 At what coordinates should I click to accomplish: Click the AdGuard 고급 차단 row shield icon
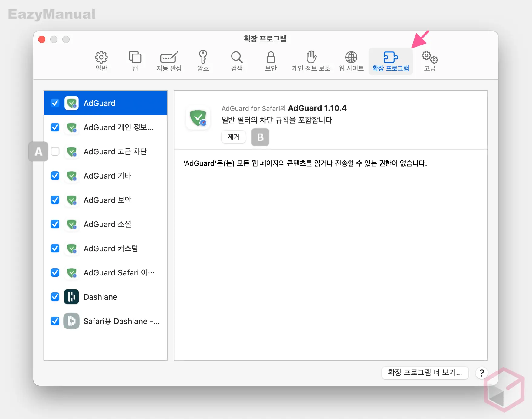click(x=72, y=152)
